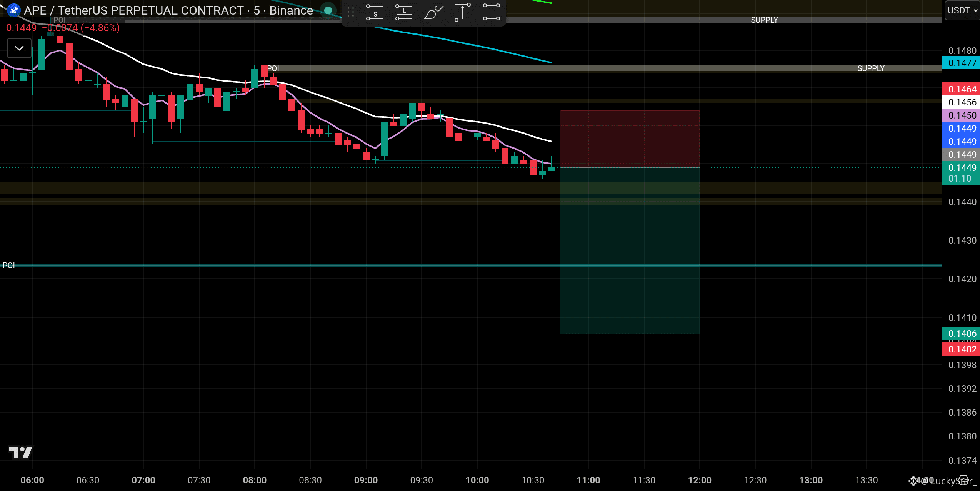Click the 0.1410 price scale value

(962, 318)
